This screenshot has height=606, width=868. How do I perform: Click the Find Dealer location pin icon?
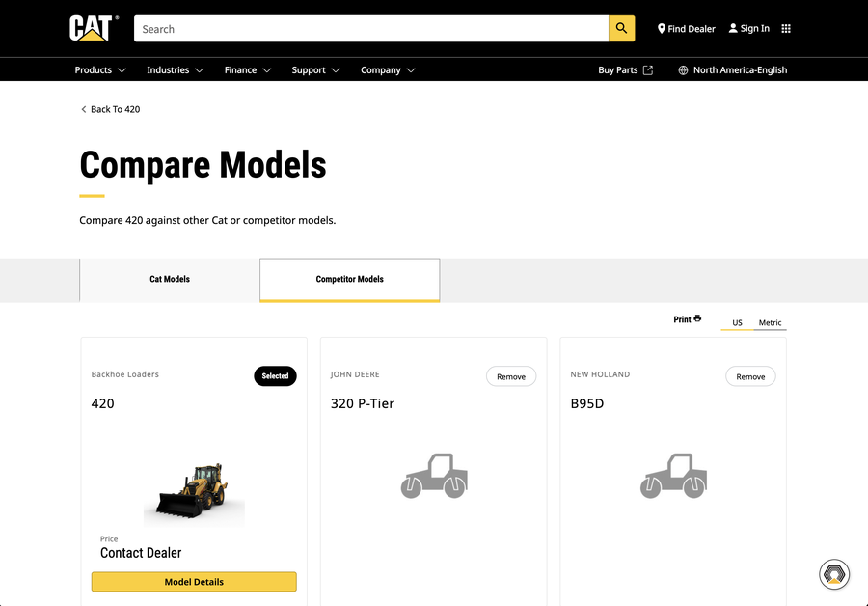tap(661, 28)
